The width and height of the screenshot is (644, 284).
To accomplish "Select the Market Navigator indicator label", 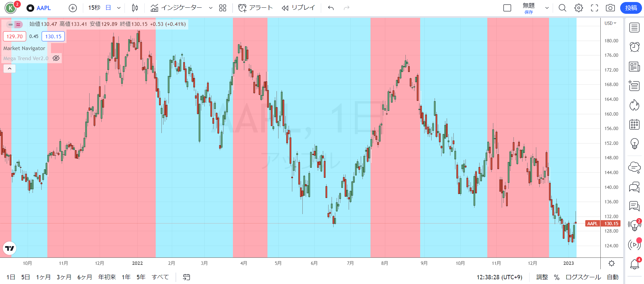I will point(24,48).
